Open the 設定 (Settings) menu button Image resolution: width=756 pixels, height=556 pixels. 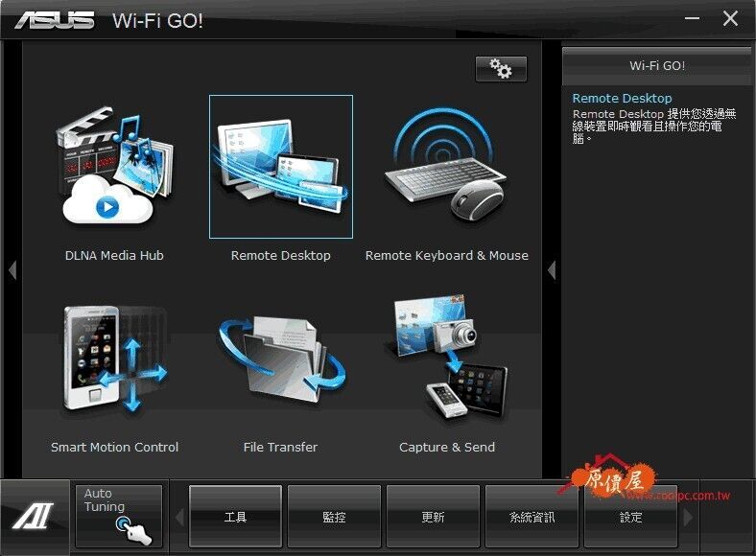tap(630, 517)
